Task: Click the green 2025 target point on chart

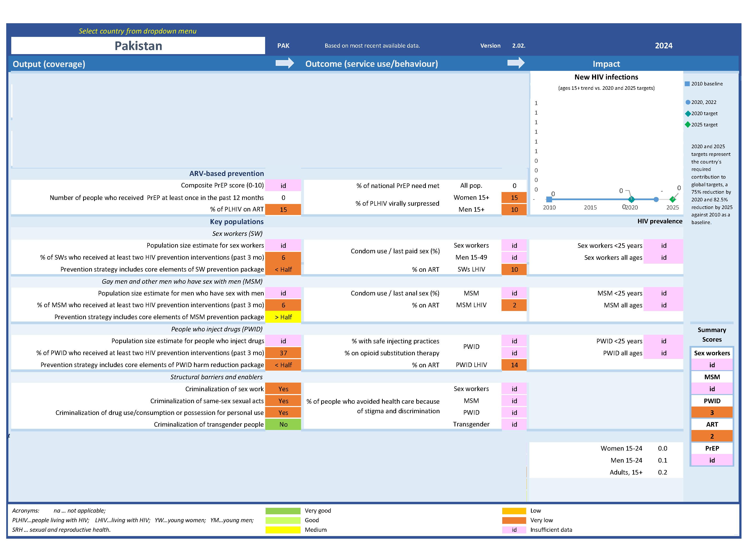Action: [x=672, y=199]
